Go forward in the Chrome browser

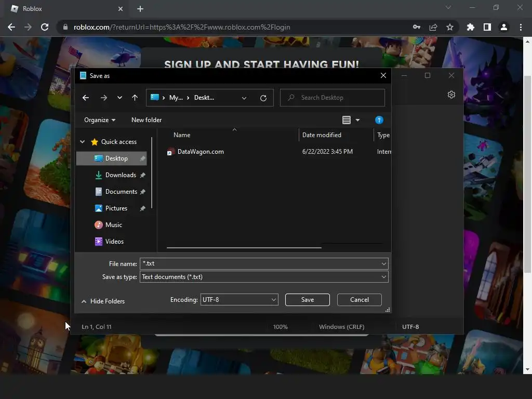pyautogui.click(x=28, y=27)
